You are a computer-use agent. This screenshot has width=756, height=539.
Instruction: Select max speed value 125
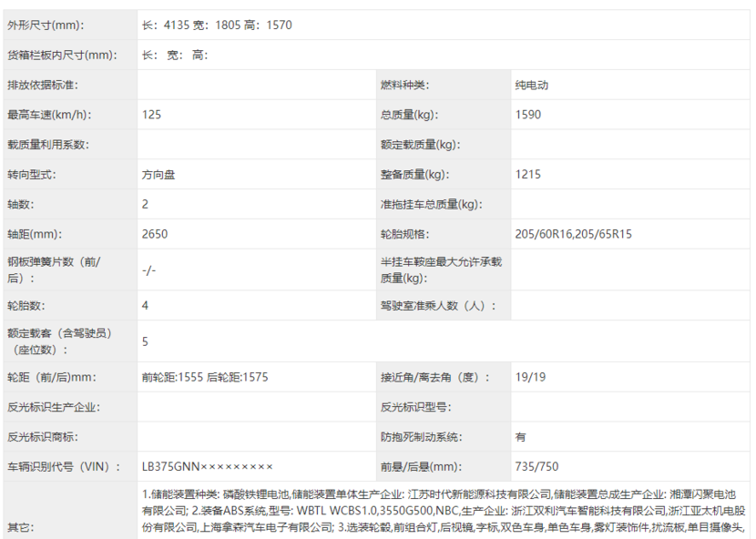[x=151, y=115]
